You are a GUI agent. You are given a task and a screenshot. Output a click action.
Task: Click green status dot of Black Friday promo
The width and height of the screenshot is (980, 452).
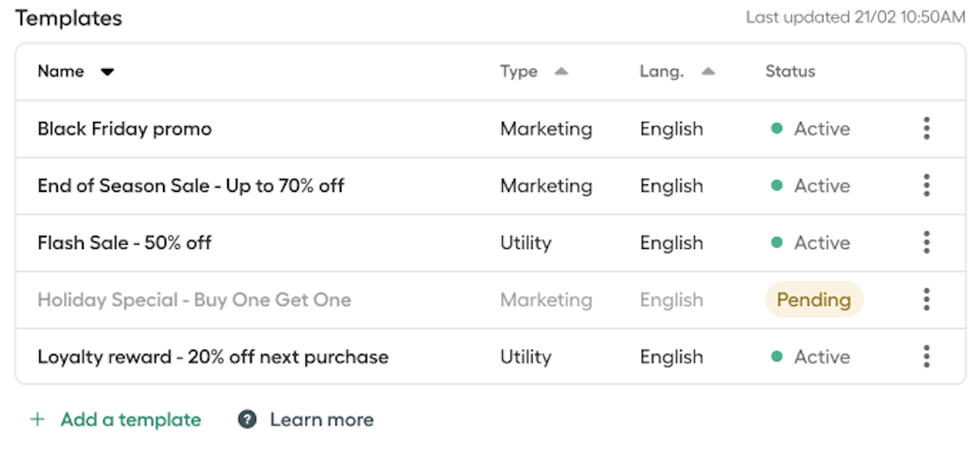pos(777,129)
